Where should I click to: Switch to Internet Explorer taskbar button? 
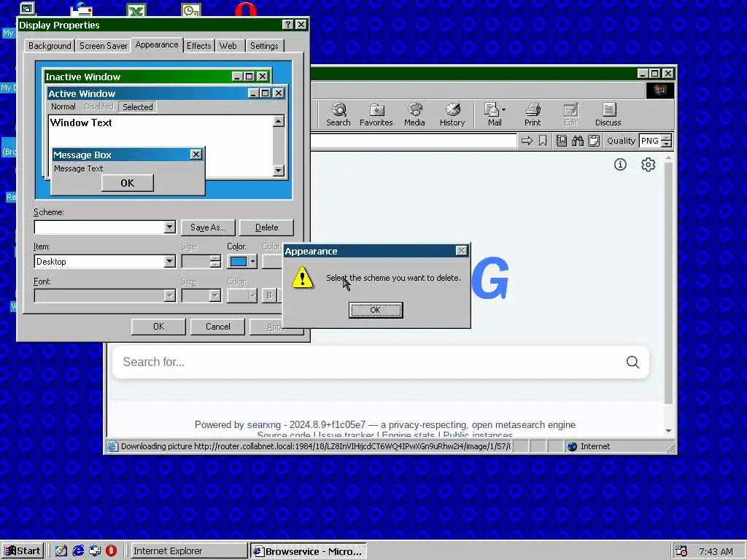188,551
